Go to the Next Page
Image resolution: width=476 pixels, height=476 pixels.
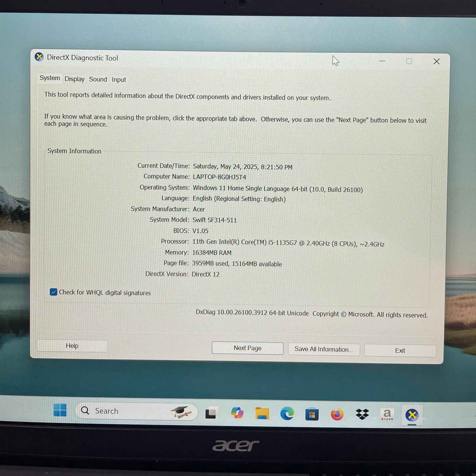click(248, 348)
